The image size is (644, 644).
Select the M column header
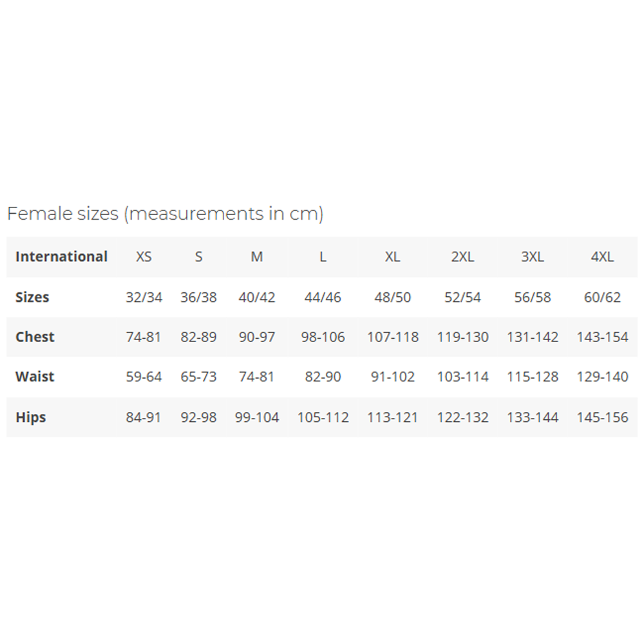pyautogui.click(x=257, y=257)
